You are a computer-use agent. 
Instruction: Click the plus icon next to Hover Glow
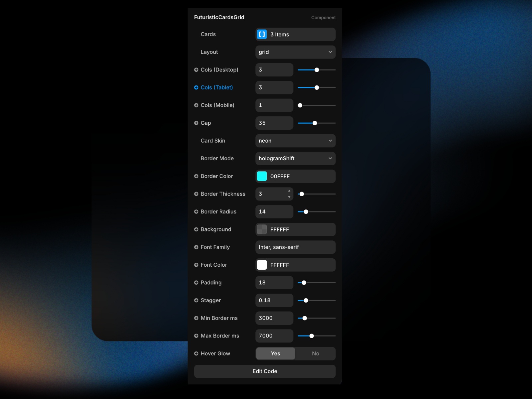coord(196,353)
